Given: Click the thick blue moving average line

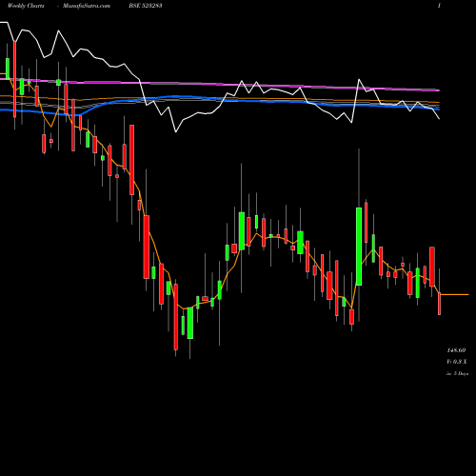Looking at the screenshot, I should coord(219,100).
